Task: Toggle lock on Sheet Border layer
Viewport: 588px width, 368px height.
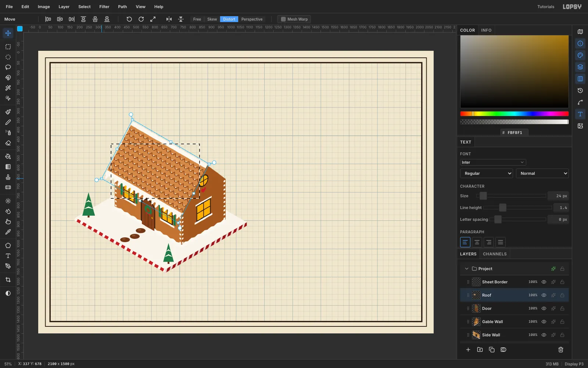Action: (x=562, y=282)
